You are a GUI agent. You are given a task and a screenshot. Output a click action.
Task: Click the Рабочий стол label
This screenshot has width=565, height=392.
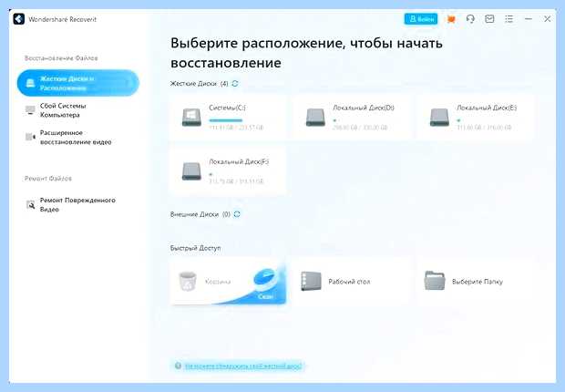[x=349, y=282]
